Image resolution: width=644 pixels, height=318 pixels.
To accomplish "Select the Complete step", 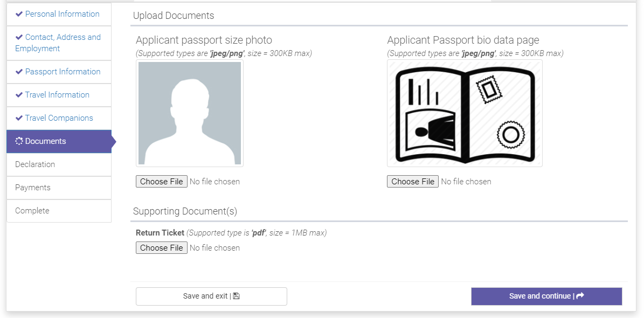I will click(x=59, y=211).
